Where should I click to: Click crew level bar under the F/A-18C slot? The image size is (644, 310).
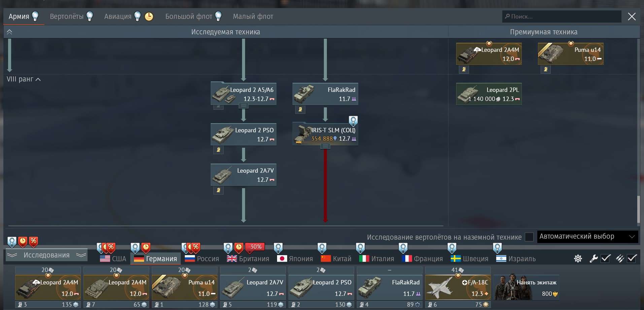458,304
